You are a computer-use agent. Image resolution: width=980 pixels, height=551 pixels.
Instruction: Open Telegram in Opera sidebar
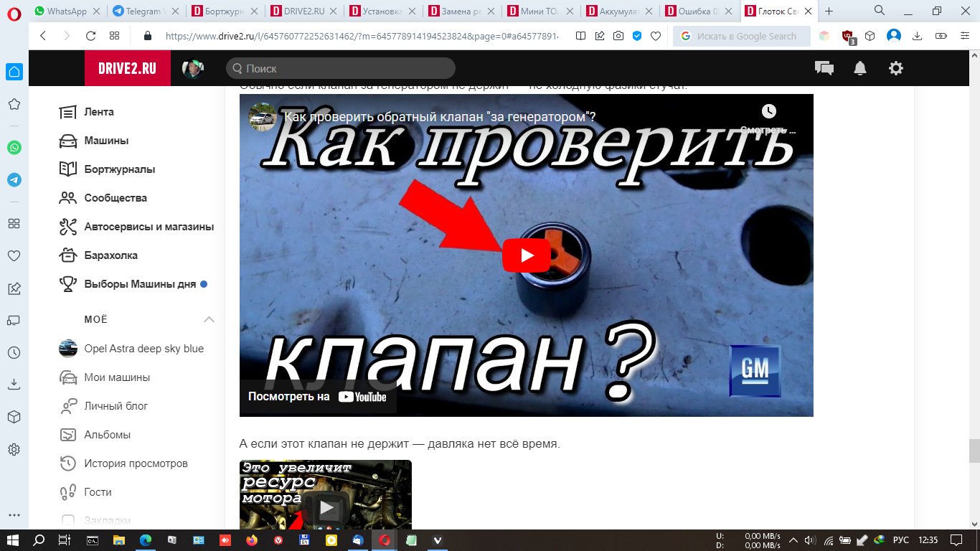(x=14, y=180)
